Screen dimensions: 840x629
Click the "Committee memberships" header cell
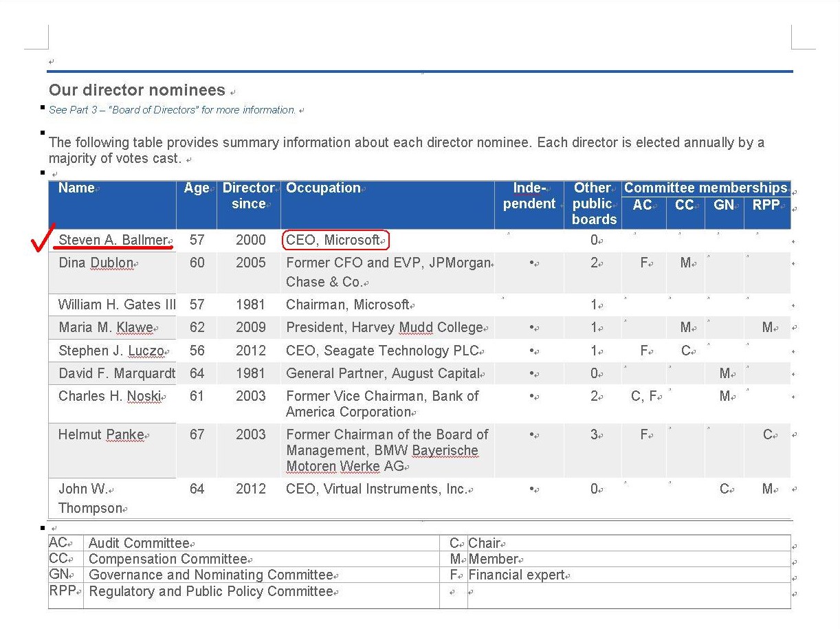click(x=706, y=188)
